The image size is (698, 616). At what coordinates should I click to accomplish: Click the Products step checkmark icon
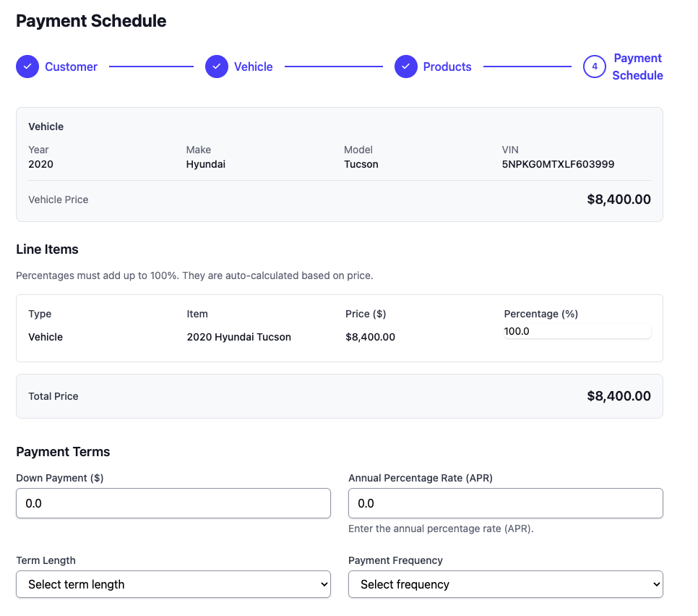tap(406, 66)
